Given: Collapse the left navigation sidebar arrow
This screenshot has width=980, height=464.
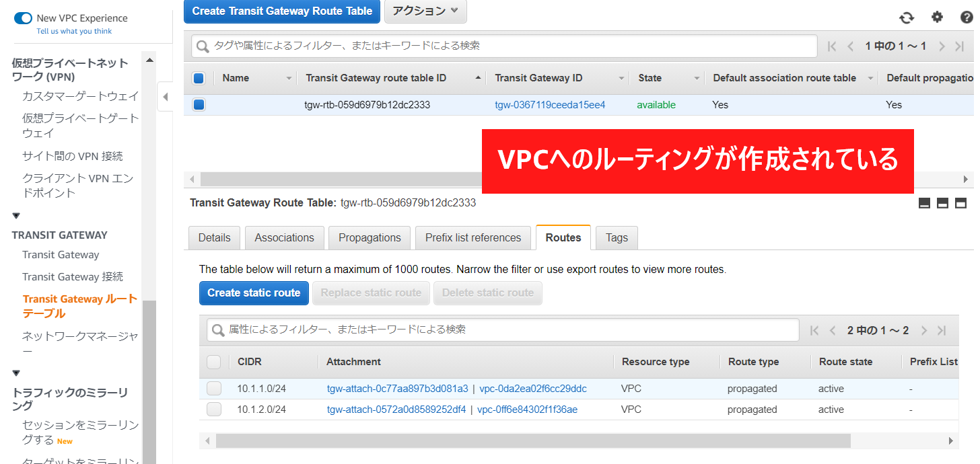Looking at the screenshot, I should pyautogui.click(x=166, y=97).
